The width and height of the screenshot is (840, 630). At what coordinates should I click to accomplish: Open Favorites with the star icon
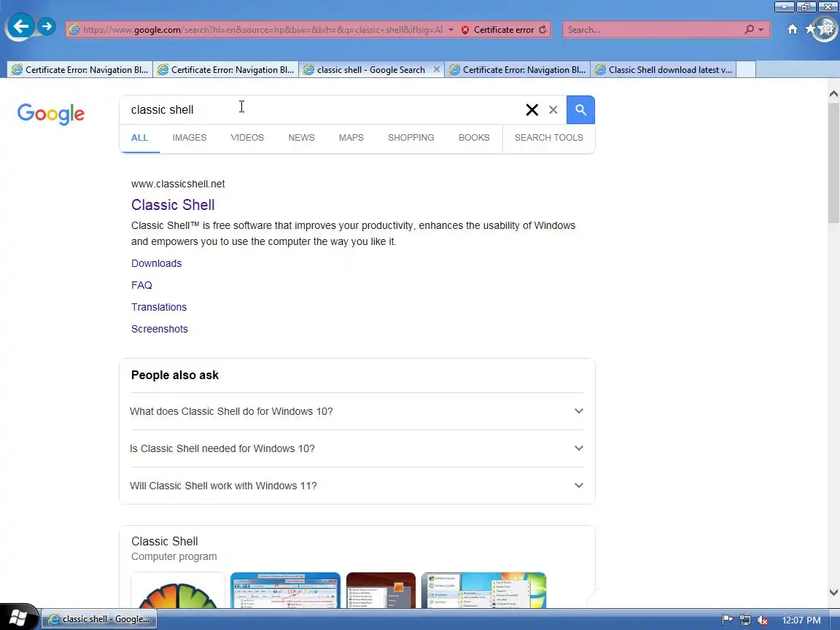810,29
